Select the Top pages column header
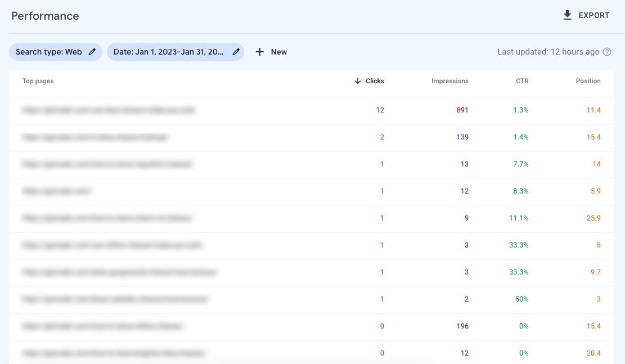The height and width of the screenshot is (364, 625). tap(38, 81)
